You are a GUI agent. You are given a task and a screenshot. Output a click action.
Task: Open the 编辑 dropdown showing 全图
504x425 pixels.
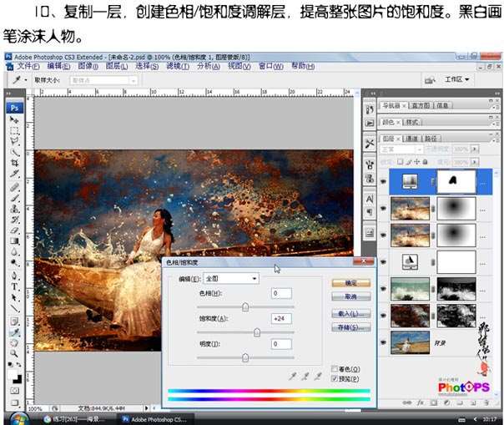coord(231,278)
